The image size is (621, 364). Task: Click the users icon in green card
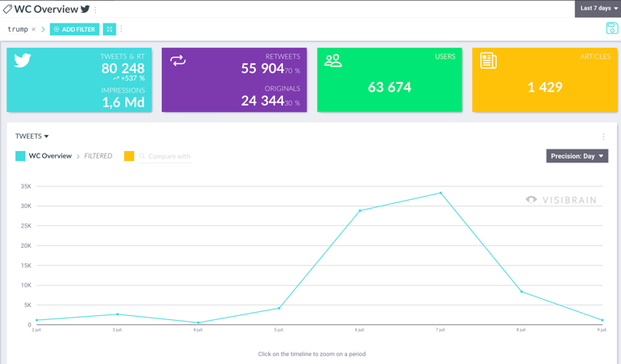click(332, 61)
